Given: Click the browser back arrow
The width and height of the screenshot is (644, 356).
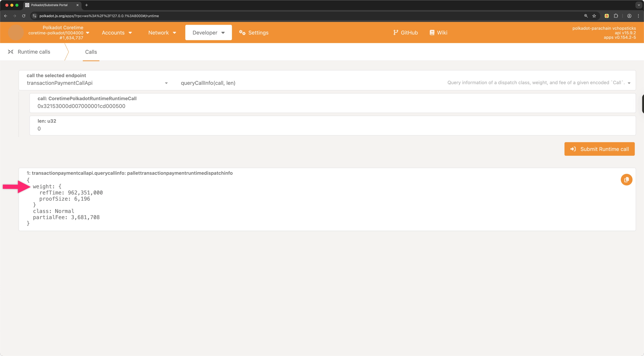Looking at the screenshot, I should [6, 16].
